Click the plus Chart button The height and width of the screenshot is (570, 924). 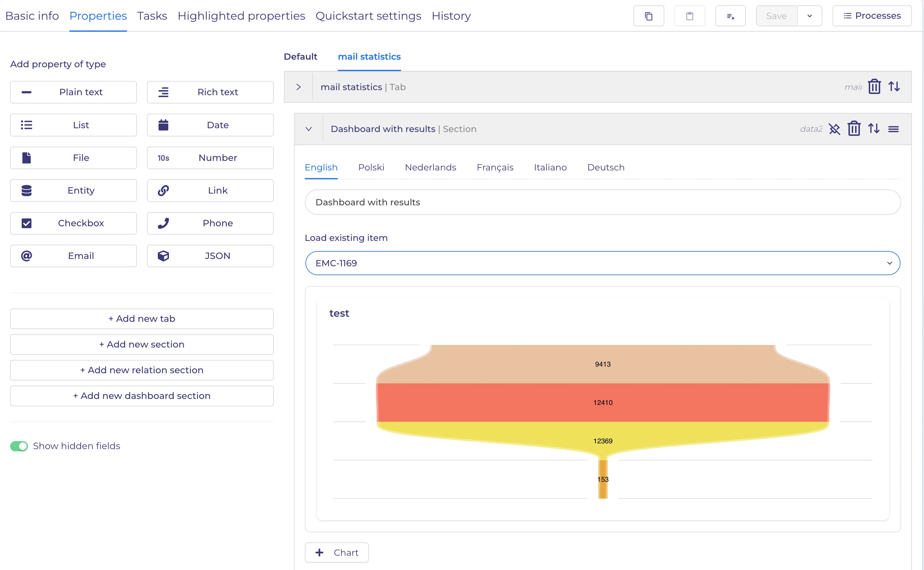[337, 553]
